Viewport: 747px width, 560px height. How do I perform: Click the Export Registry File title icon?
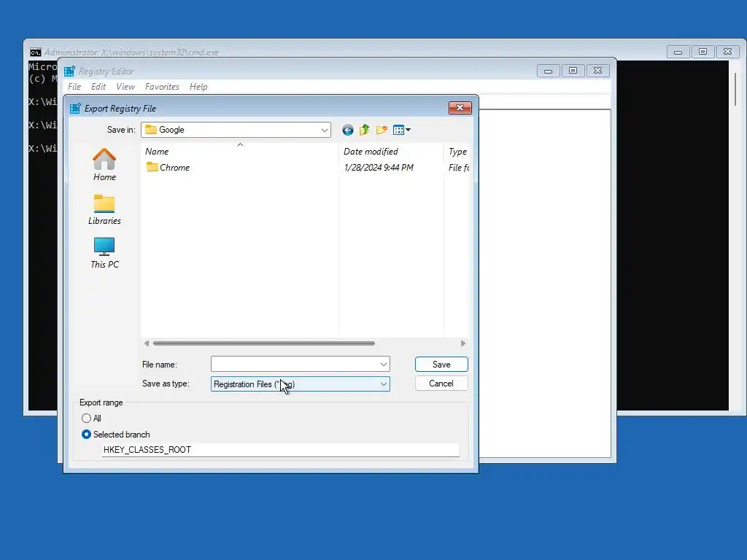coord(75,109)
